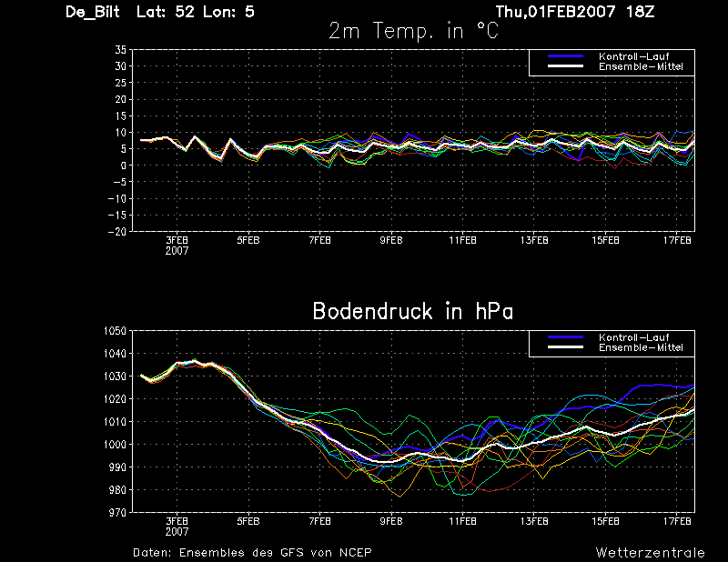Image resolution: width=728 pixels, height=562 pixels.
Task: Click the 970 value on pressure y-axis
Action: pyautogui.click(x=116, y=512)
